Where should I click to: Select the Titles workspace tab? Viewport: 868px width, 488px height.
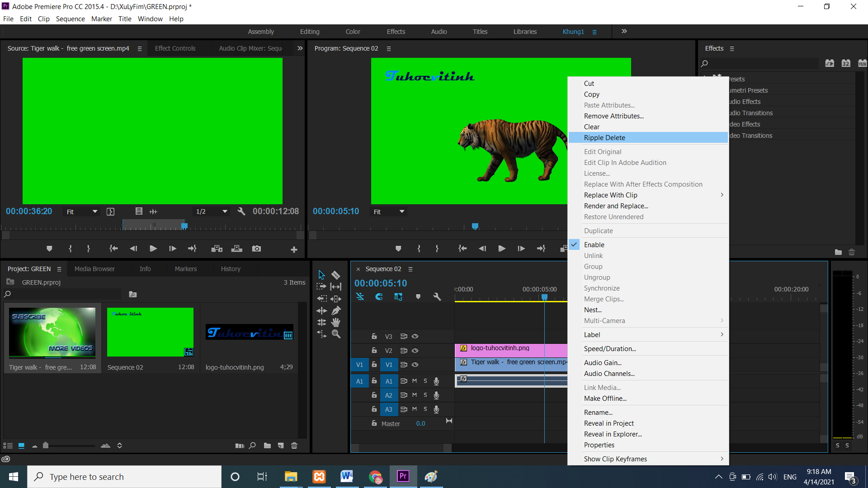(x=480, y=32)
